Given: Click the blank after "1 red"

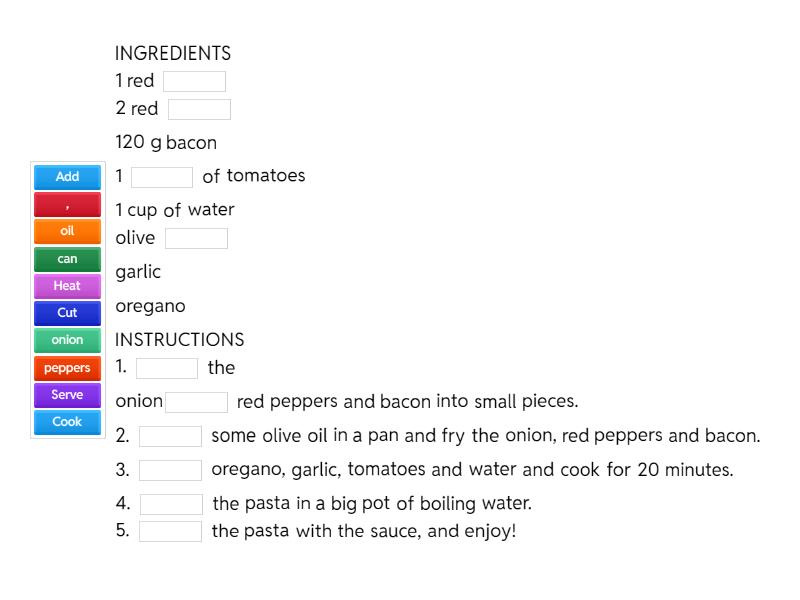Looking at the screenshot, I should [x=194, y=81].
